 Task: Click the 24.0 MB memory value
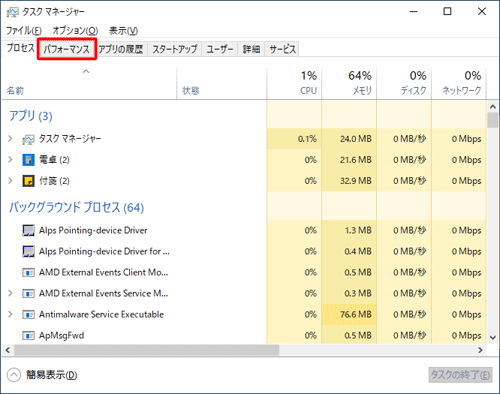click(355, 139)
